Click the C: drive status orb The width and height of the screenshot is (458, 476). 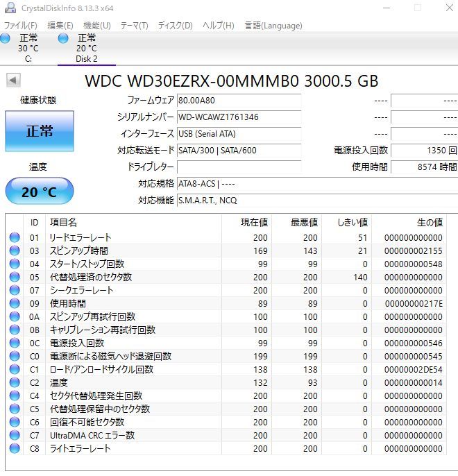click(5, 39)
